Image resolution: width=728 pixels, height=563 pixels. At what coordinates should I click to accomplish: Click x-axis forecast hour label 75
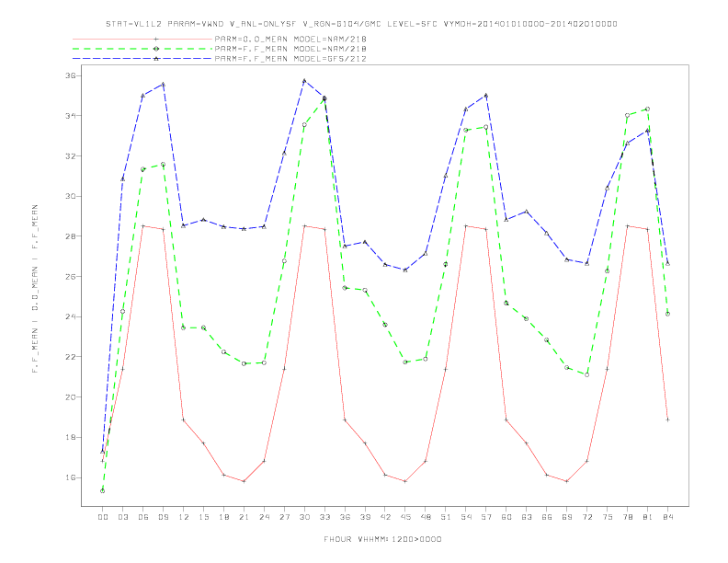[x=607, y=517]
